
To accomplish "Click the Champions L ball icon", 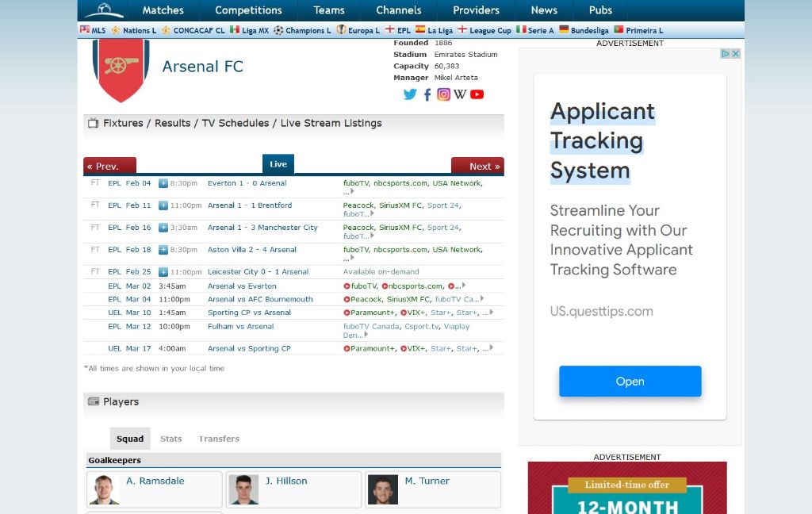I will pyautogui.click(x=278, y=30).
